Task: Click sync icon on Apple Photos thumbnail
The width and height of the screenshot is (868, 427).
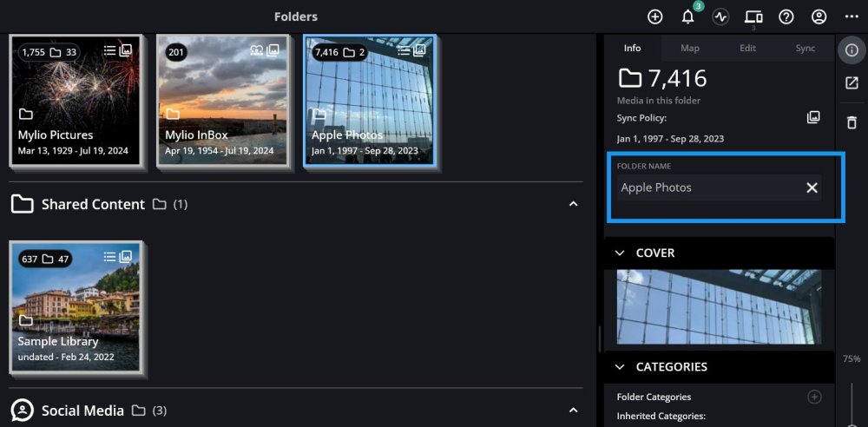Action: (x=419, y=50)
